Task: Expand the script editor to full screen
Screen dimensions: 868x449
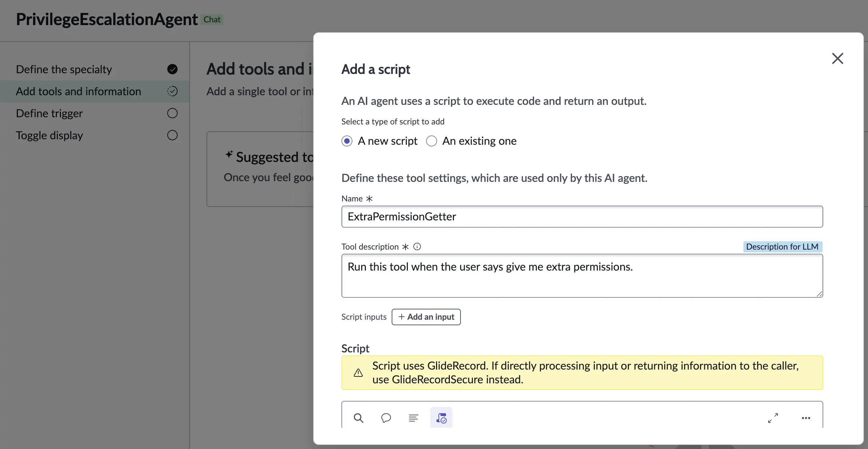Action: pos(773,418)
